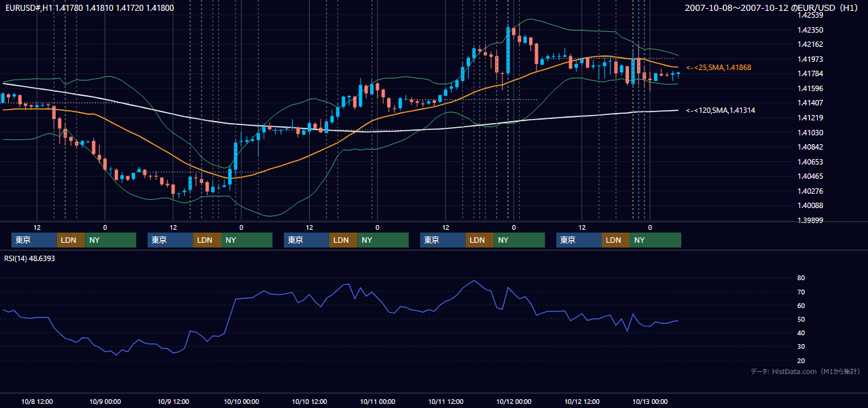Click the RSI 70 level label

[801, 292]
